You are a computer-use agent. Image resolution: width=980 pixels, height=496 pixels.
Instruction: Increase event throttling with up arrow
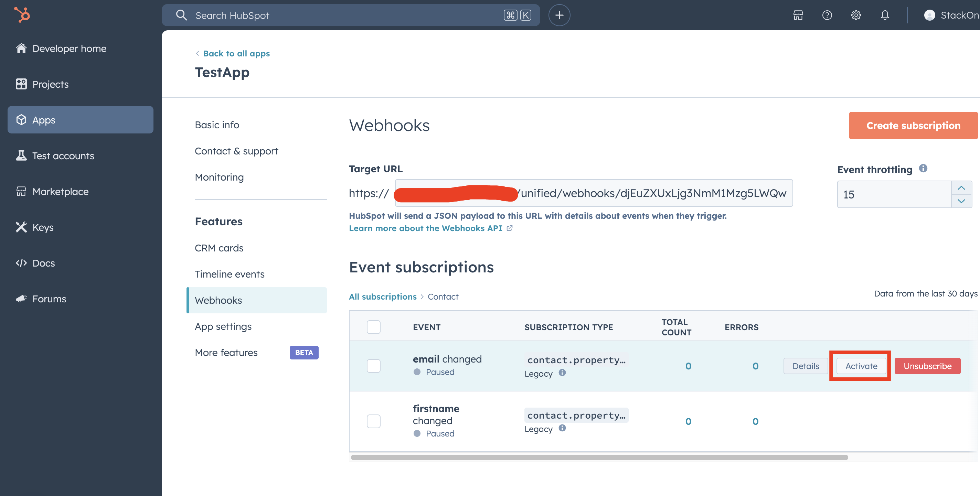[961, 188]
